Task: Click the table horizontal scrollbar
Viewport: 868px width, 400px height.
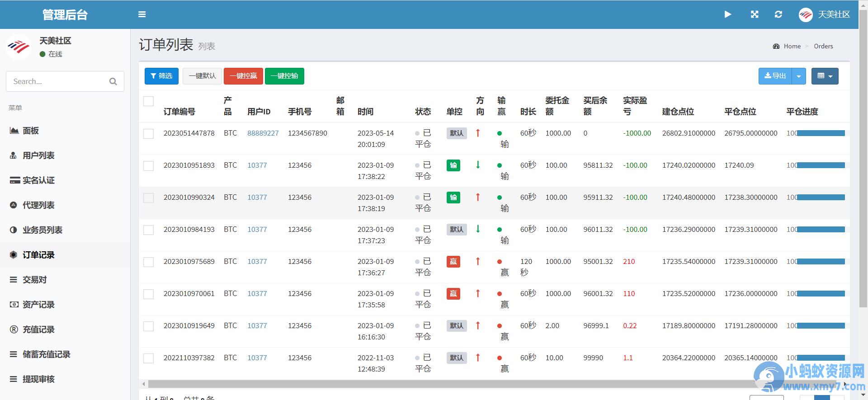Action: coord(493,384)
